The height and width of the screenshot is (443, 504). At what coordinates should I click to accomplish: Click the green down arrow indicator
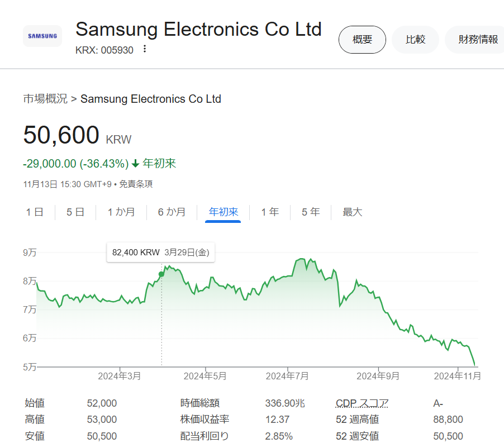(x=135, y=164)
